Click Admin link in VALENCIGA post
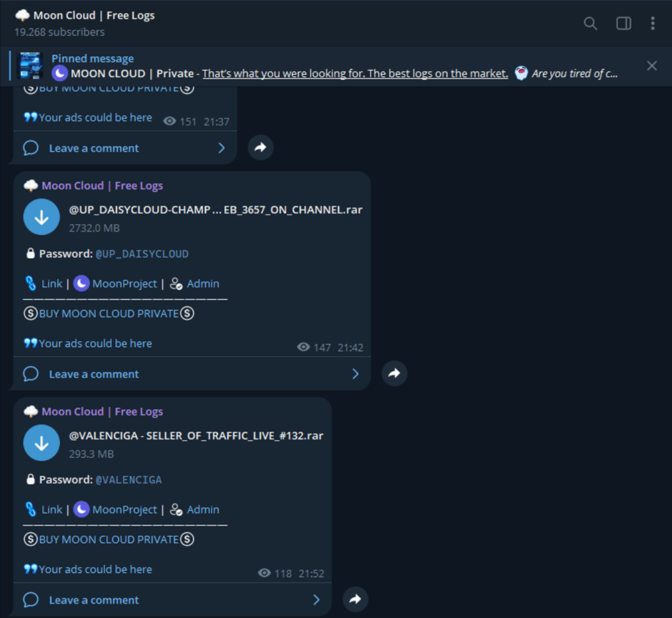 click(x=203, y=510)
